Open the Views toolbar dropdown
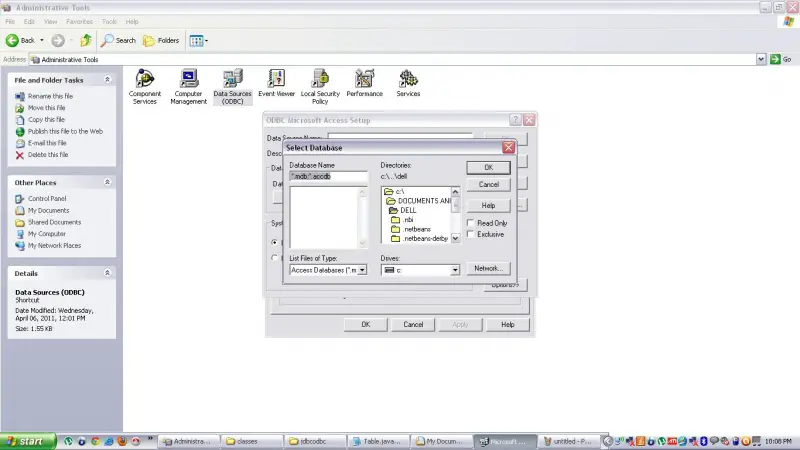Screen dimensions: 800x450 click(198, 40)
